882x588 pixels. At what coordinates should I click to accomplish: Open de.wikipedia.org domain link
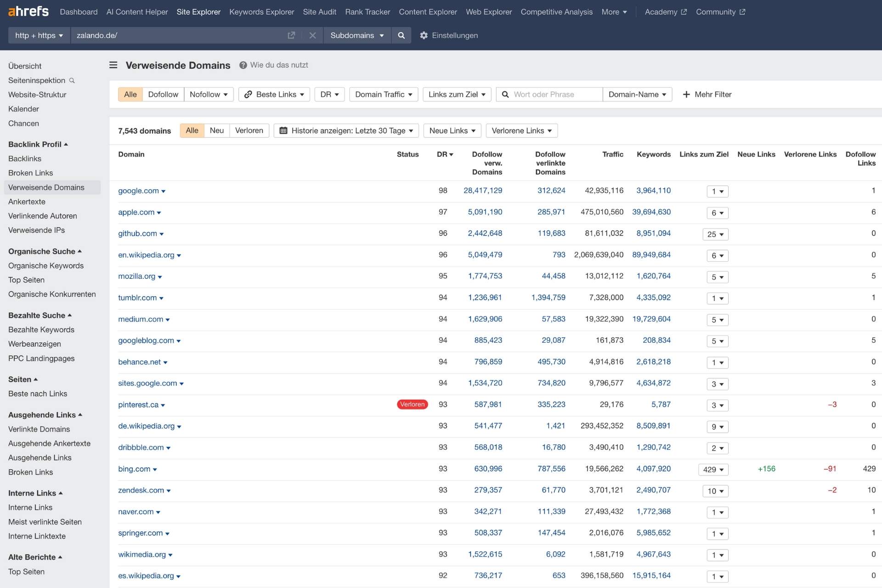tap(146, 426)
